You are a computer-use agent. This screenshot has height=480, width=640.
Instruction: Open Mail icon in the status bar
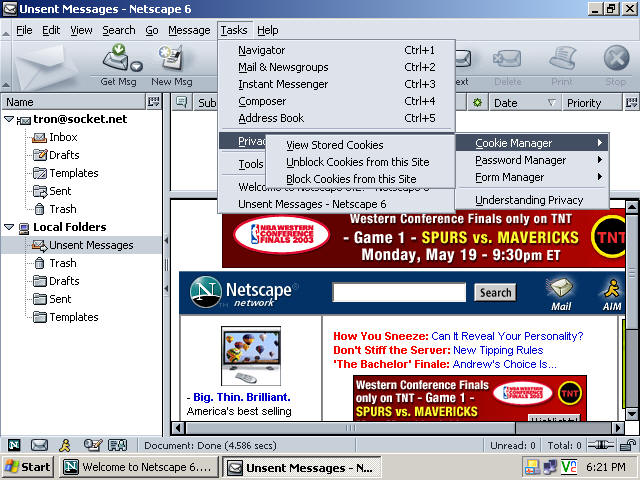click(39, 445)
